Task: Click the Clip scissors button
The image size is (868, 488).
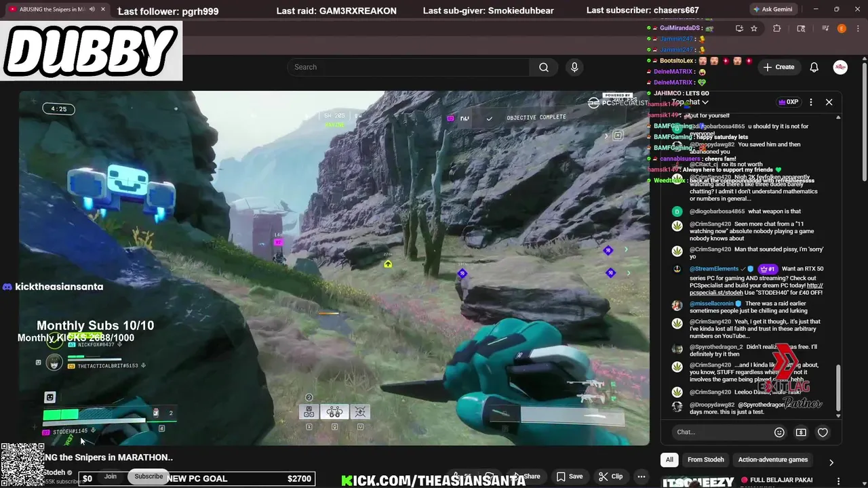Action: click(610, 476)
